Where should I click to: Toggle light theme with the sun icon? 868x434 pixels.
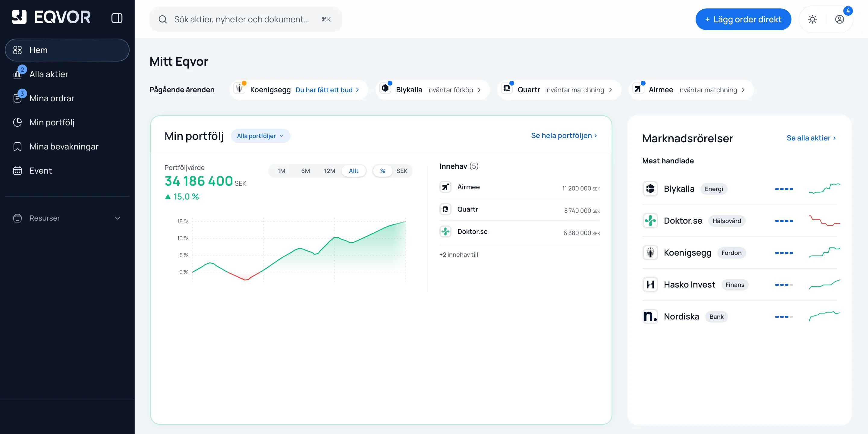tap(813, 19)
